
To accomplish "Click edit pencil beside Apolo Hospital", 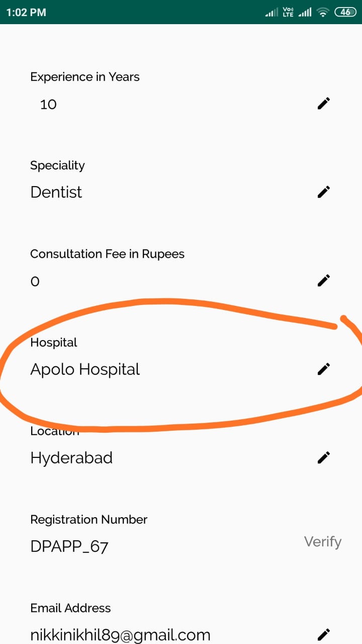I will coord(324,369).
